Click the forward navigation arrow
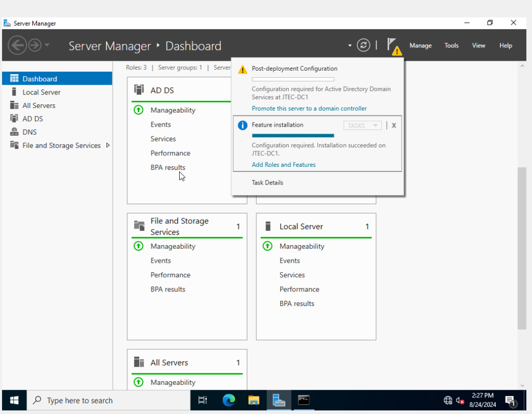Image resolution: width=532 pixels, height=414 pixels. (35, 45)
